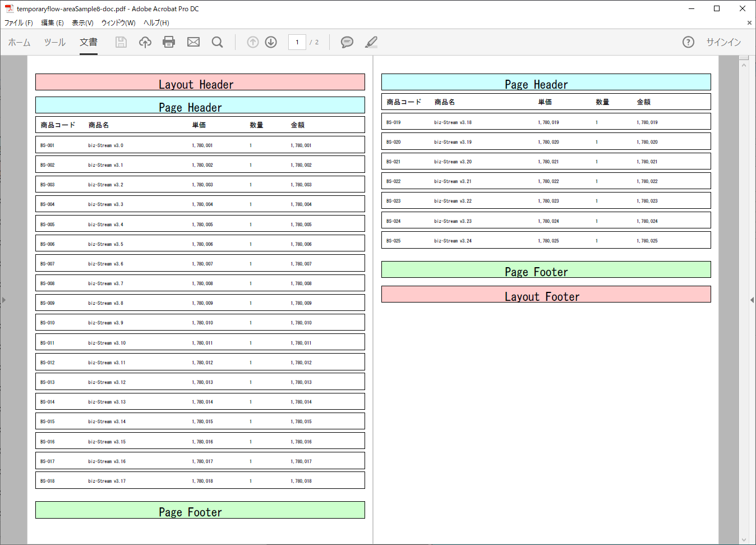Image resolution: width=756 pixels, height=545 pixels.
Task: Expand the right tools pane
Action: point(752,300)
